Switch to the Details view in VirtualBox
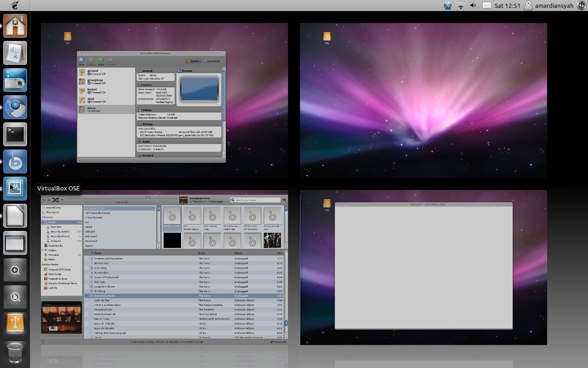 coord(193,61)
